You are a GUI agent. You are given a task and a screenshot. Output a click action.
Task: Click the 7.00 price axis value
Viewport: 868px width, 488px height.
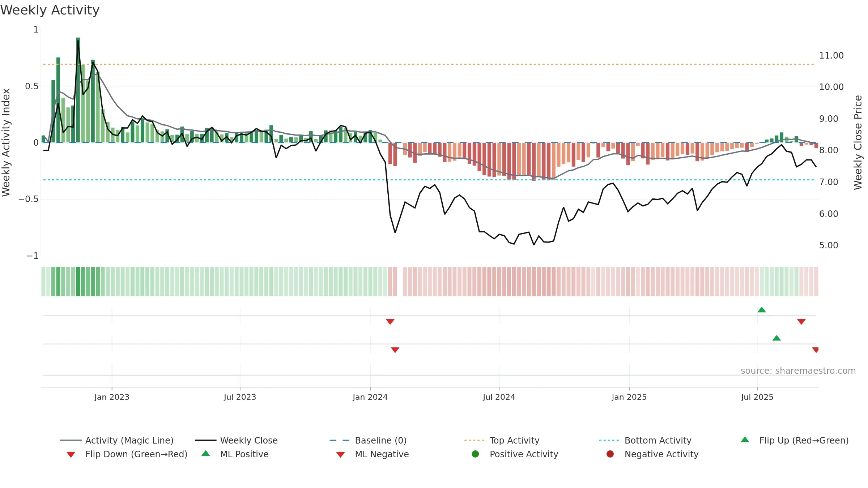click(828, 182)
